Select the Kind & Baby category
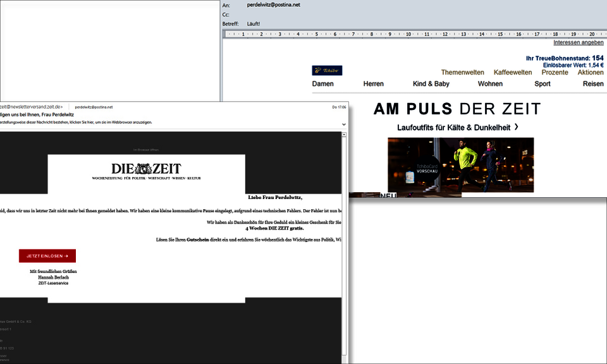 (431, 84)
